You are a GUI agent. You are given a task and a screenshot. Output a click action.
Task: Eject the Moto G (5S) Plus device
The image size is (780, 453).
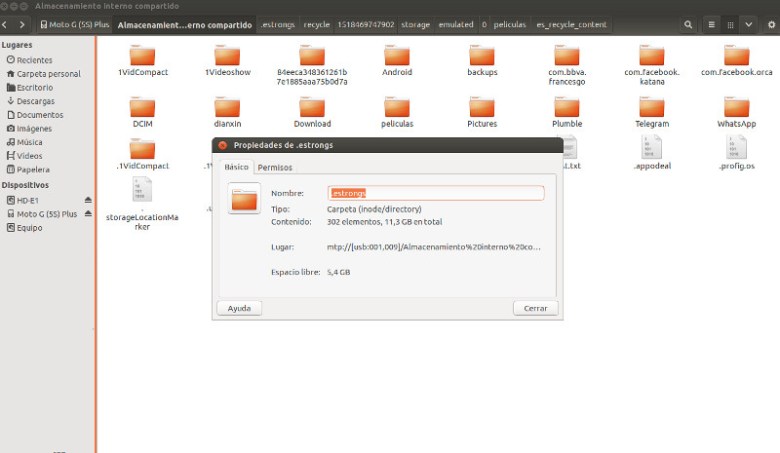pos(88,214)
